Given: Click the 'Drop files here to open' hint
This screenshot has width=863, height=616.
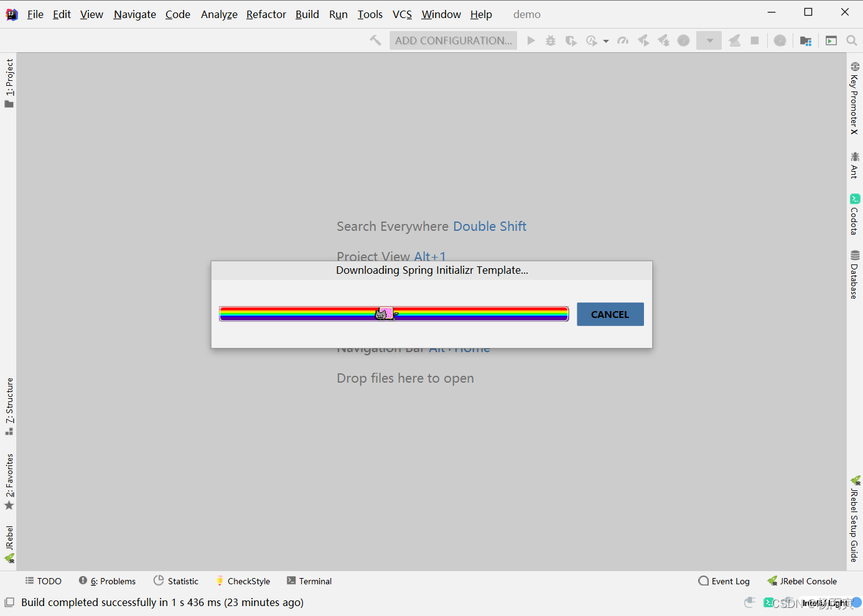Looking at the screenshot, I should coord(405,378).
